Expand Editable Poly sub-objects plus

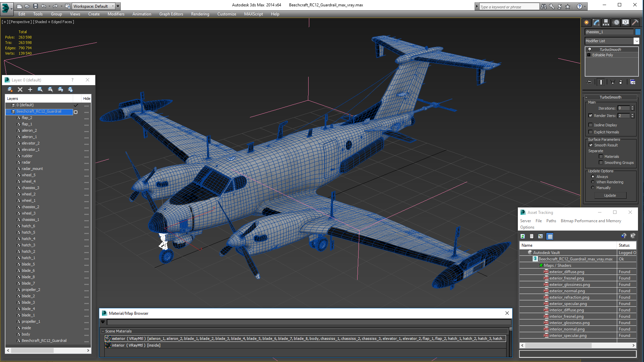pos(589,55)
